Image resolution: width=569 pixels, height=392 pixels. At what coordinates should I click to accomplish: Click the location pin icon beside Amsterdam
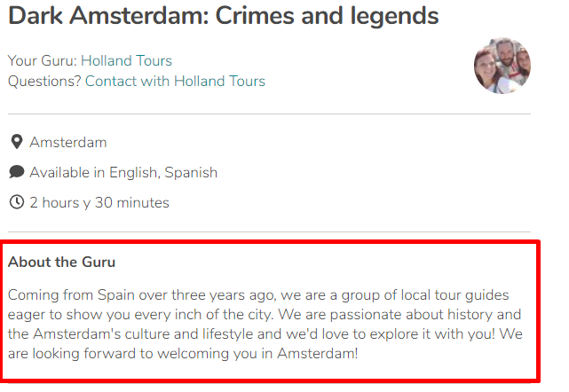click(17, 142)
